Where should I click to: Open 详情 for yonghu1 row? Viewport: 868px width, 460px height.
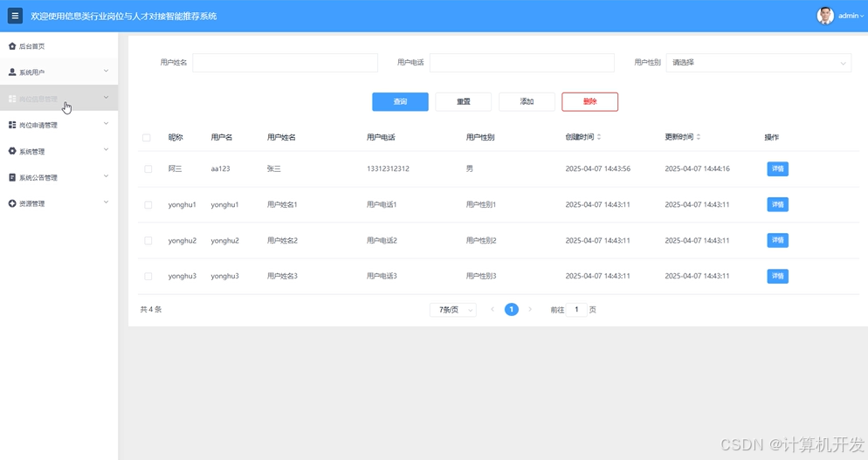(x=778, y=205)
